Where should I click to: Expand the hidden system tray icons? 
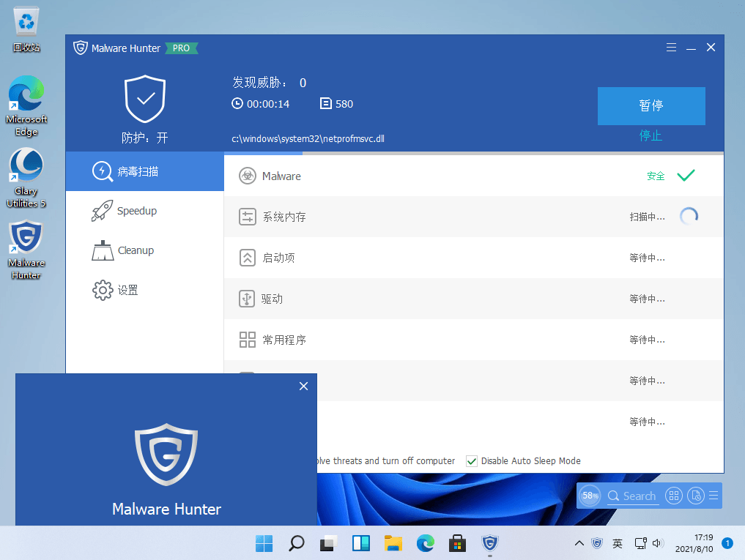coord(579,543)
